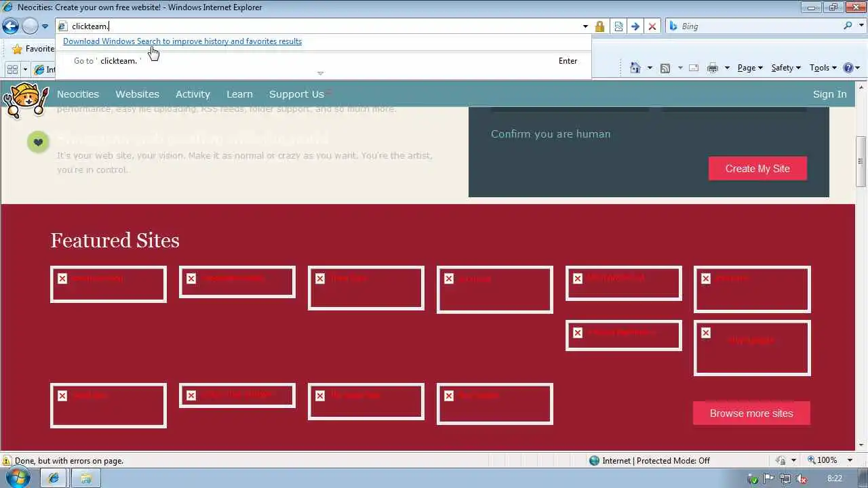Expand the tab list dropdown arrow
The height and width of the screenshot is (488, 868).
click(25, 69)
